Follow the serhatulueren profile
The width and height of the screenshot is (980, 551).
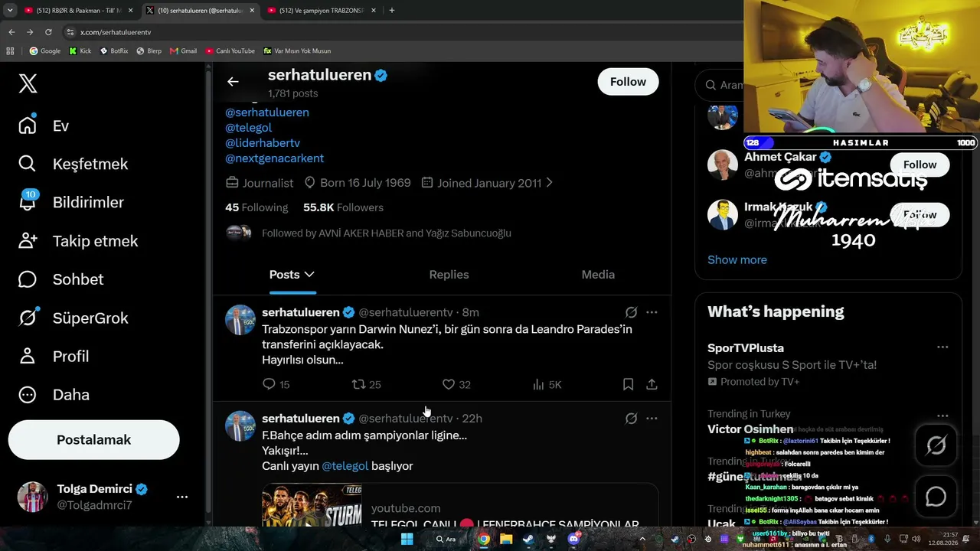(x=628, y=82)
